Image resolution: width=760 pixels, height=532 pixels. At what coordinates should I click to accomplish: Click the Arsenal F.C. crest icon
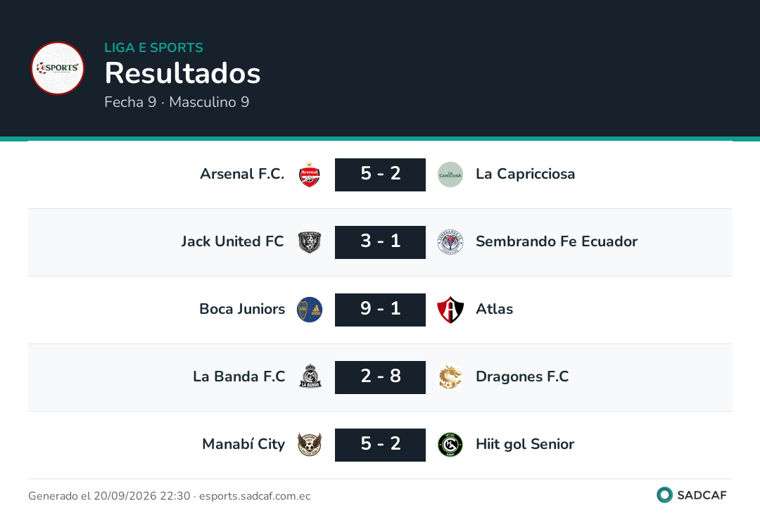click(x=309, y=175)
